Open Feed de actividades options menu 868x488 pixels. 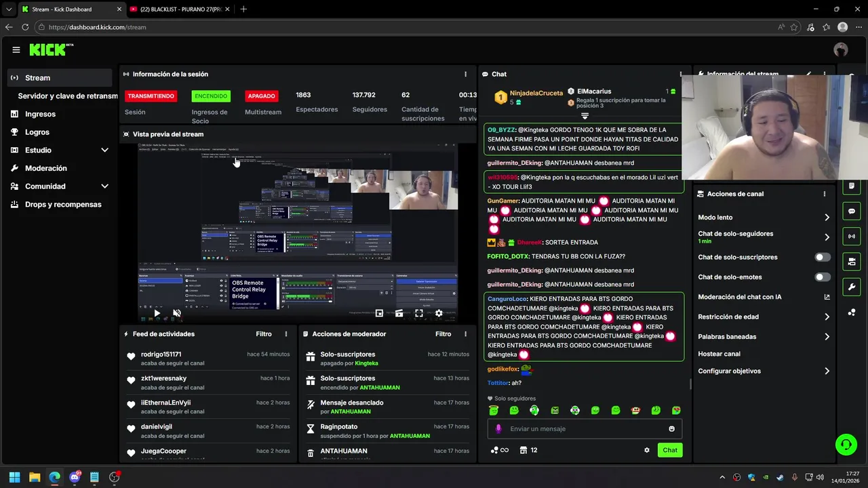pos(286,334)
